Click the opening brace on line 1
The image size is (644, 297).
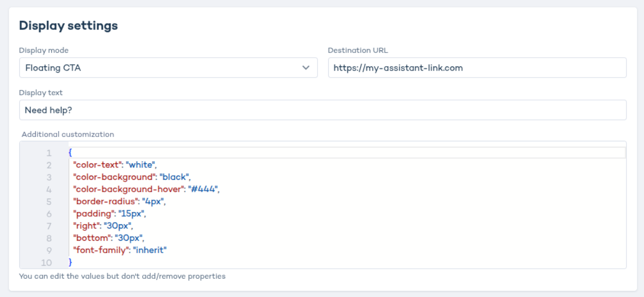coord(70,153)
